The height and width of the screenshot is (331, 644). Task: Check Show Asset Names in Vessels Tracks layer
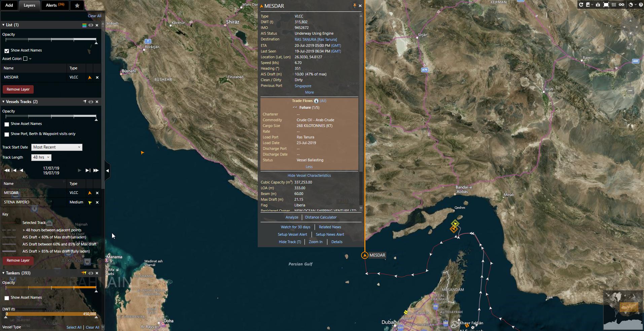click(x=7, y=124)
